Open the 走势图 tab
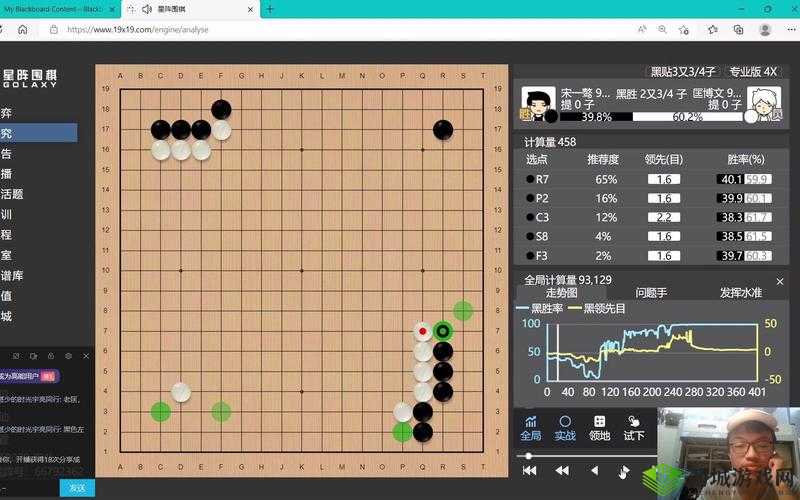The image size is (800, 500). click(561, 293)
